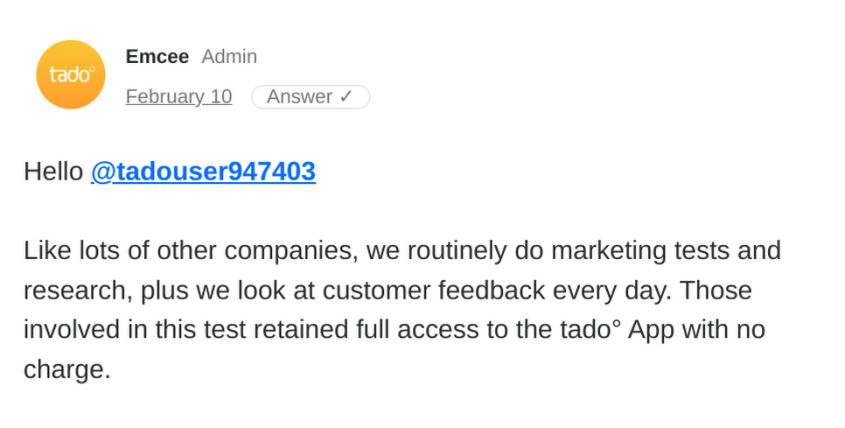Open the Emcee user profile name
The height and width of the screenshot is (428, 845).
tap(157, 57)
